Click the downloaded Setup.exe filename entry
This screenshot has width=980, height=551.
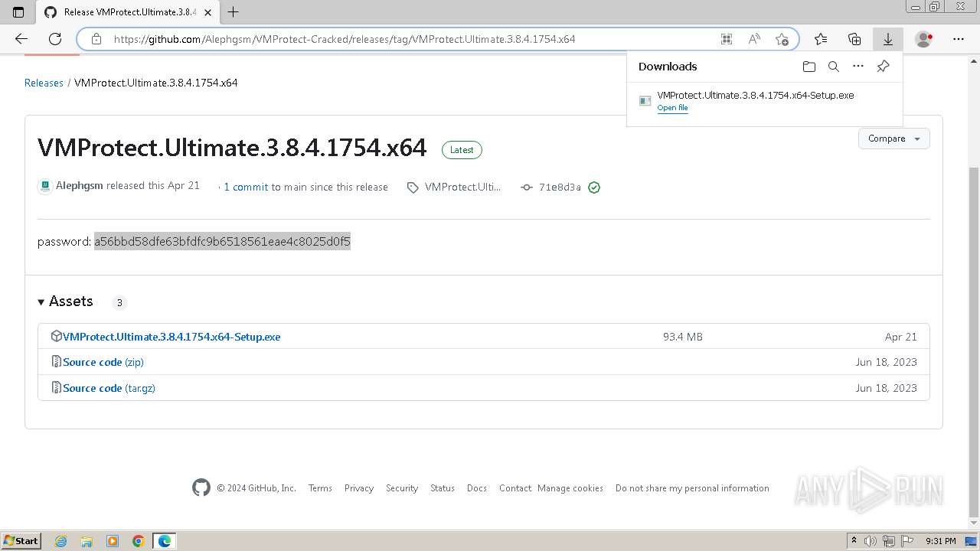(756, 95)
